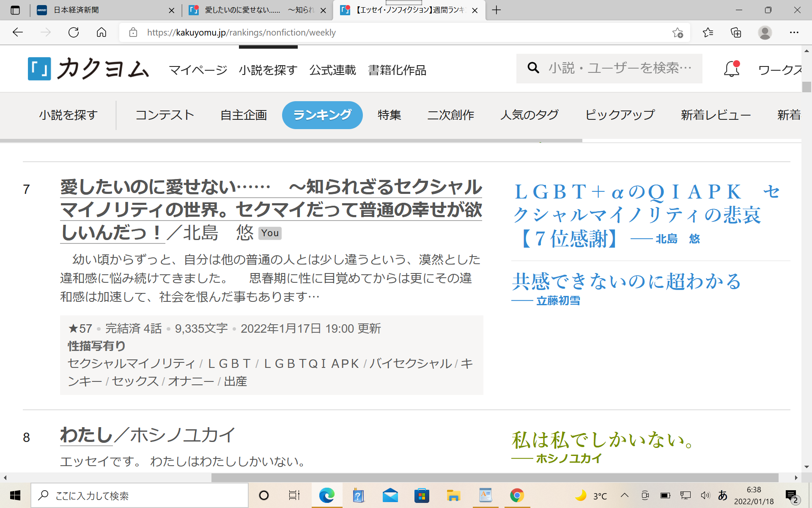The width and height of the screenshot is (812, 508).
Task: Reload the page with refresh icon
Action: (x=74, y=32)
